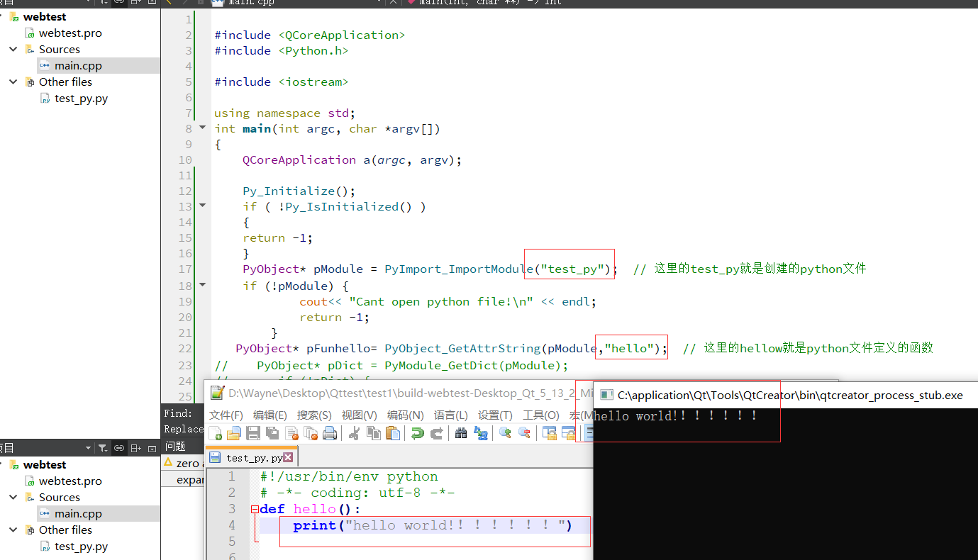Viewport: 978px width, 560px height.
Task: Open Notepad++ 编码(N) menu
Action: point(405,415)
